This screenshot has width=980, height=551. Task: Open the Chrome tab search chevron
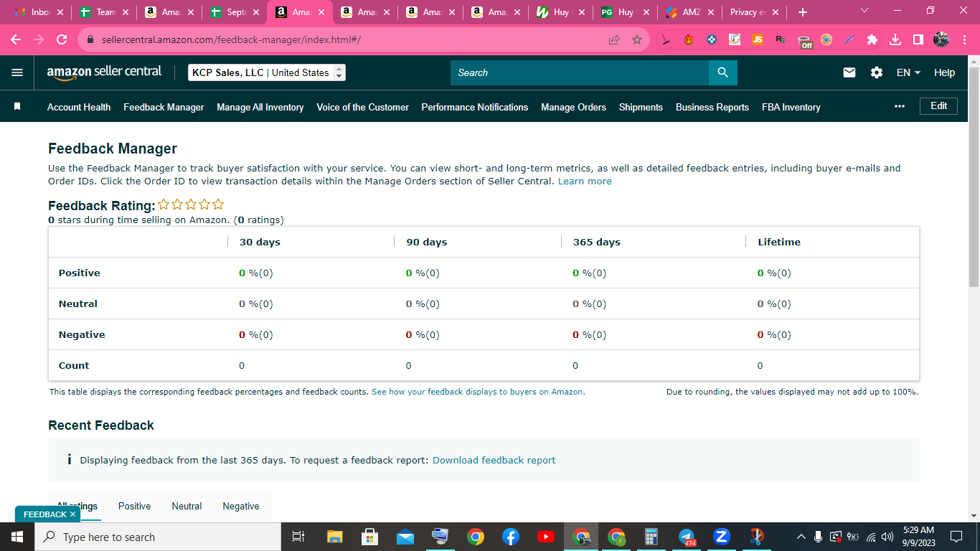tap(864, 11)
